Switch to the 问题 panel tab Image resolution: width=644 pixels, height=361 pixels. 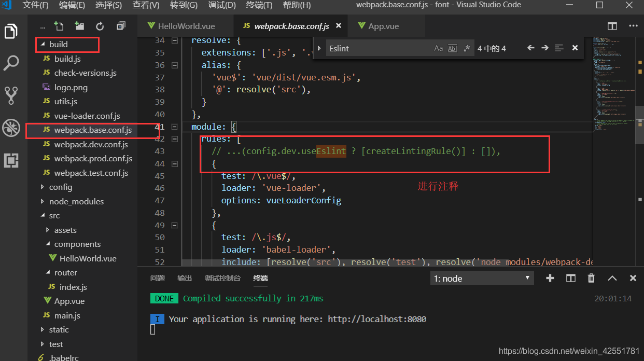tap(158, 279)
